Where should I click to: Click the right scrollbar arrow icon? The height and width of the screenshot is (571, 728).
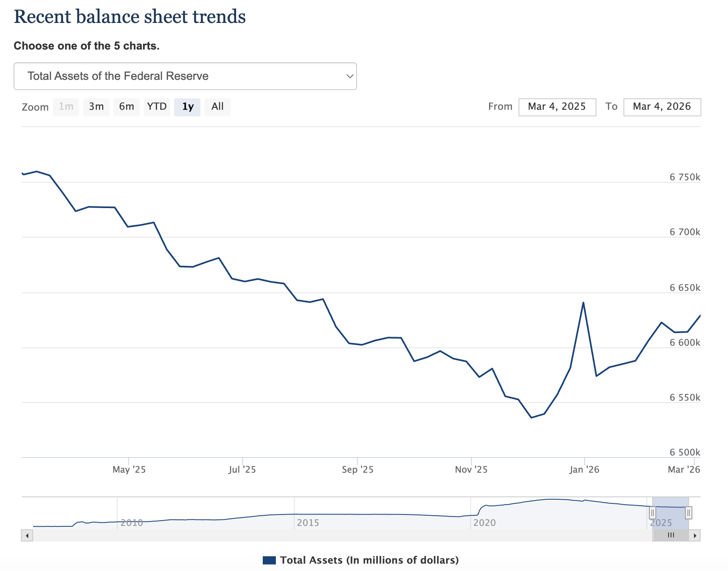695,535
